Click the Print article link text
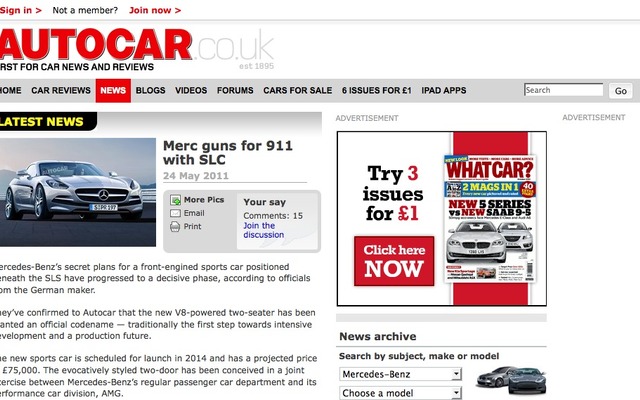 pyautogui.click(x=192, y=227)
